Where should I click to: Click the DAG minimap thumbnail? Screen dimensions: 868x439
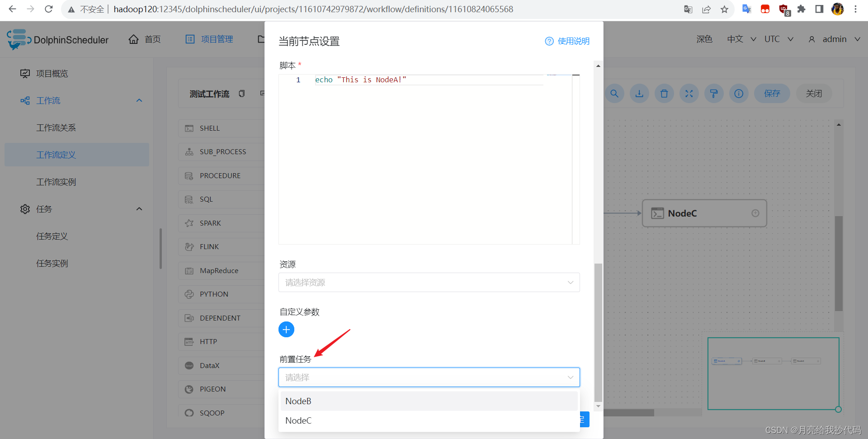[773, 373]
